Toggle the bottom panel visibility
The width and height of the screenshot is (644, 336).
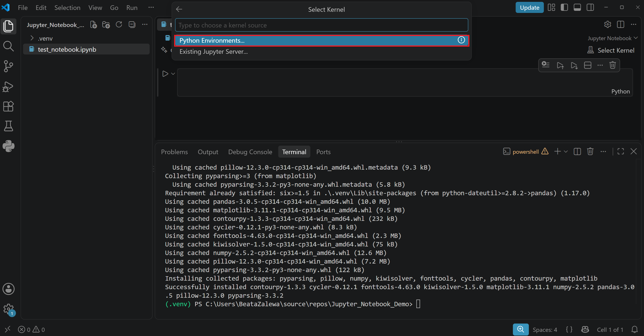(577, 7)
